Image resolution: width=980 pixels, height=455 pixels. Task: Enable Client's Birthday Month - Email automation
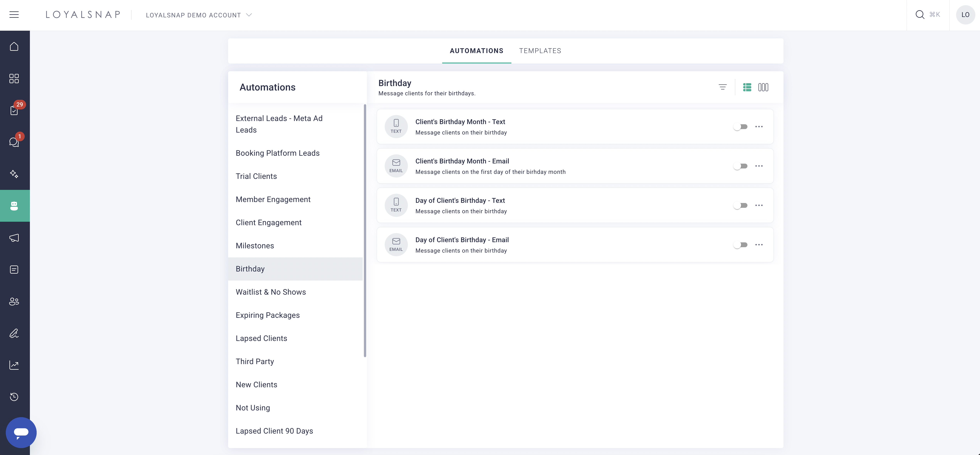740,166
